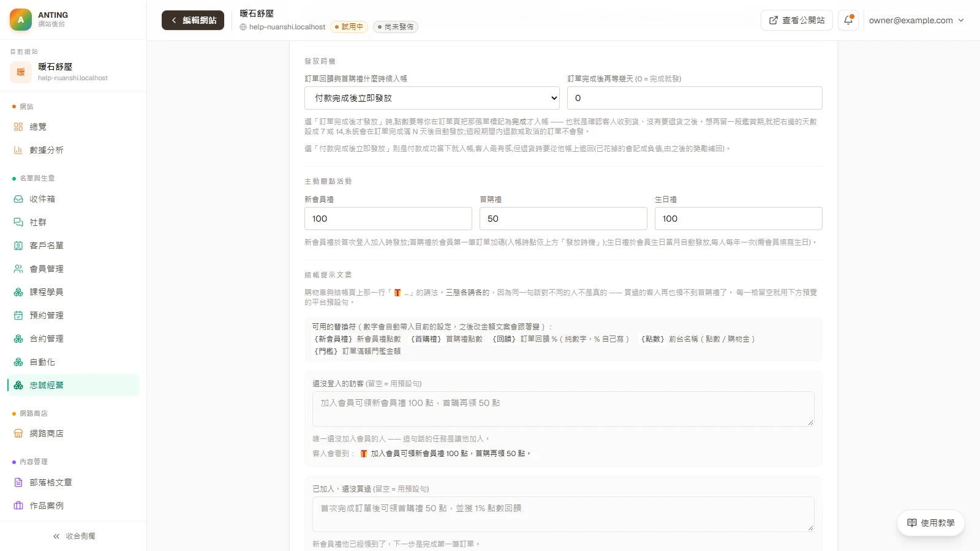Click the 試用中 status badge

[349, 27]
